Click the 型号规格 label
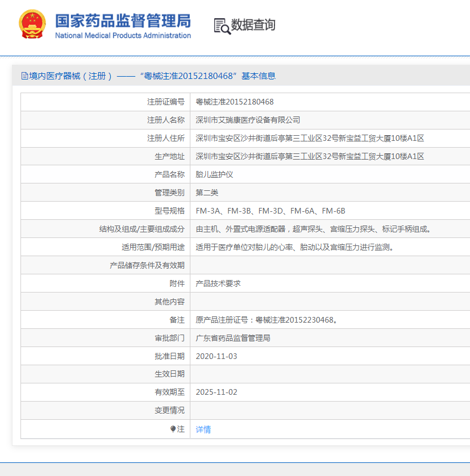The image size is (470, 476). [x=169, y=211]
